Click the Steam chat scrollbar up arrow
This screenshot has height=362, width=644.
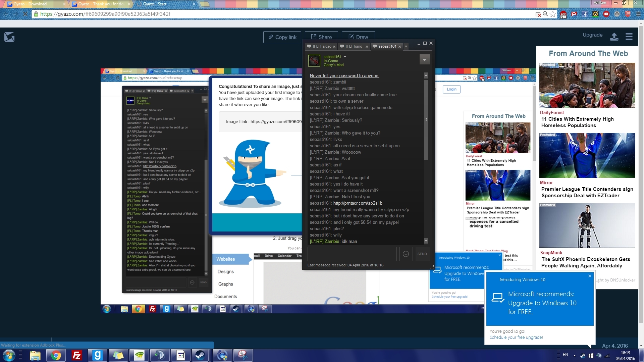(426, 75)
